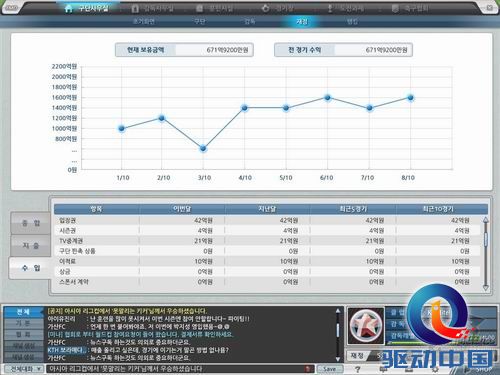Click the chat scrollbar down arrow
The width and height of the screenshot is (500, 375).
pos(338,359)
